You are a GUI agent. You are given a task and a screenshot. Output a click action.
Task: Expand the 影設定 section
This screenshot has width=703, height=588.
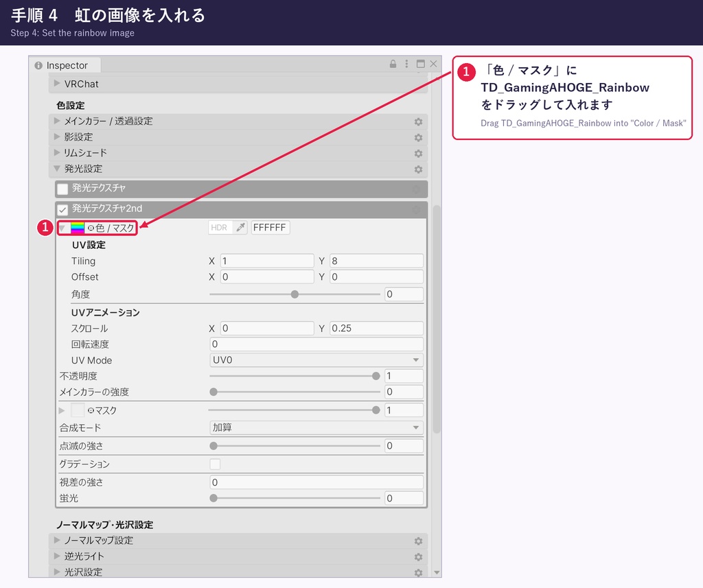57,137
